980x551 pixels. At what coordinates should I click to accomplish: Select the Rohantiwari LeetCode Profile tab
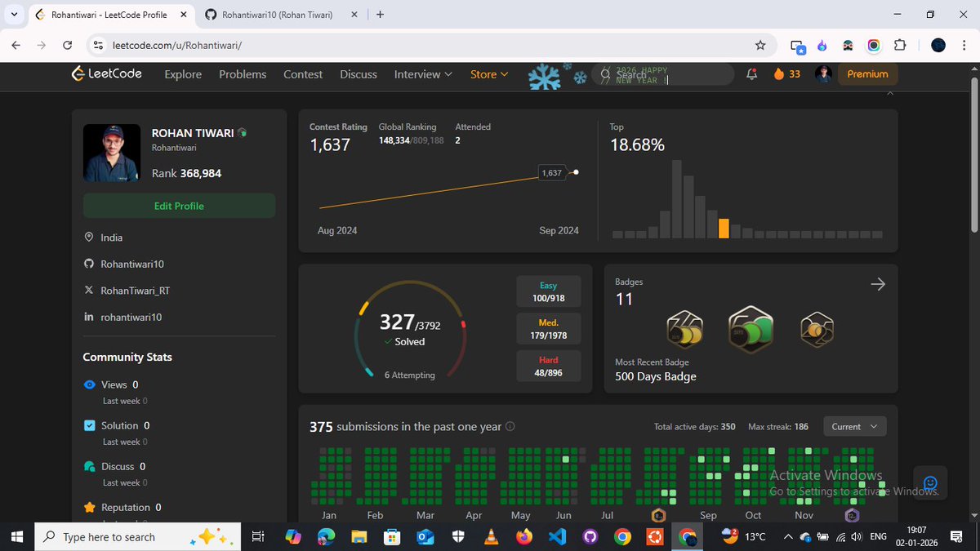[110, 15]
